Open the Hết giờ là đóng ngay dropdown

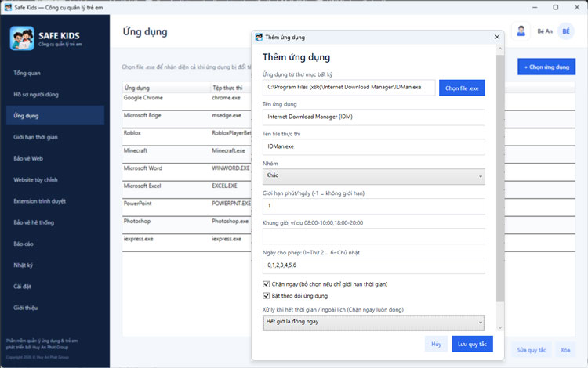pos(373,323)
